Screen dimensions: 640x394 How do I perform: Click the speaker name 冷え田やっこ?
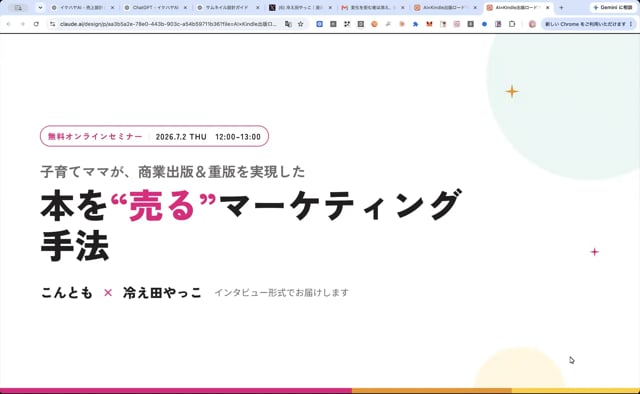(x=162, y=293)
